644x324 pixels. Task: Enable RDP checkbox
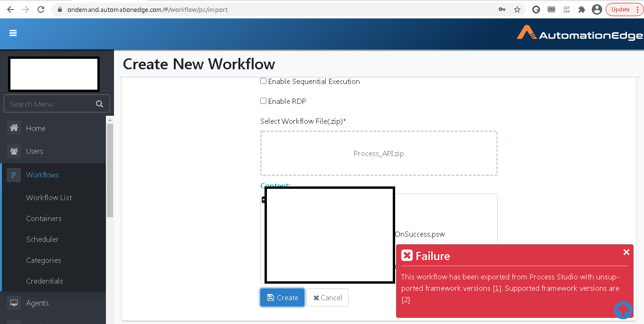[263, 101]
